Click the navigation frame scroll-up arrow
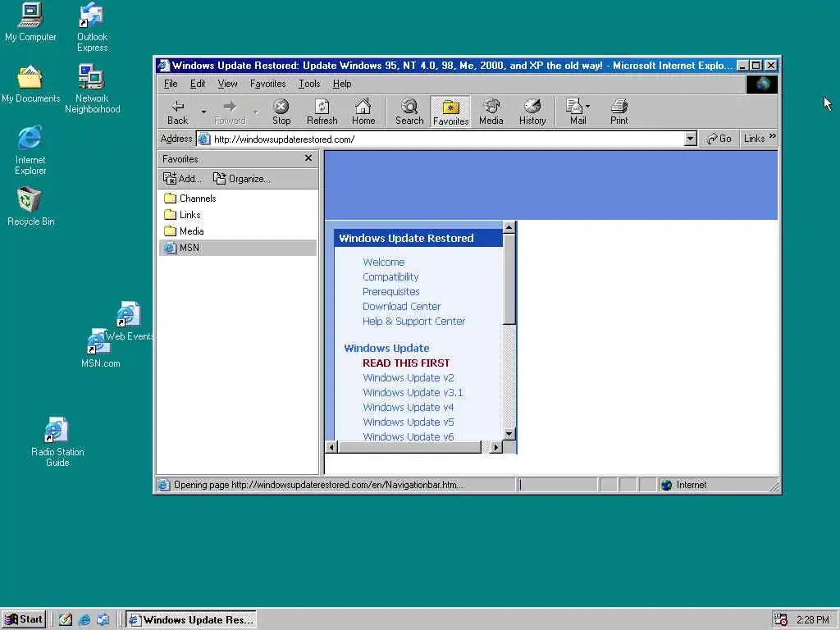The width and height of the screenshot is (840, 630). click(509, 228)
